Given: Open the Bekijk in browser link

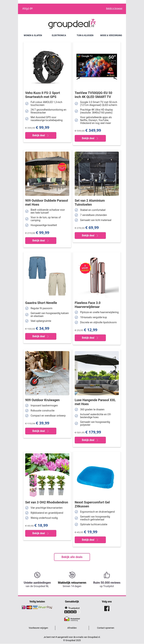Looking at the screenshot, I should (x=114, y=8).
